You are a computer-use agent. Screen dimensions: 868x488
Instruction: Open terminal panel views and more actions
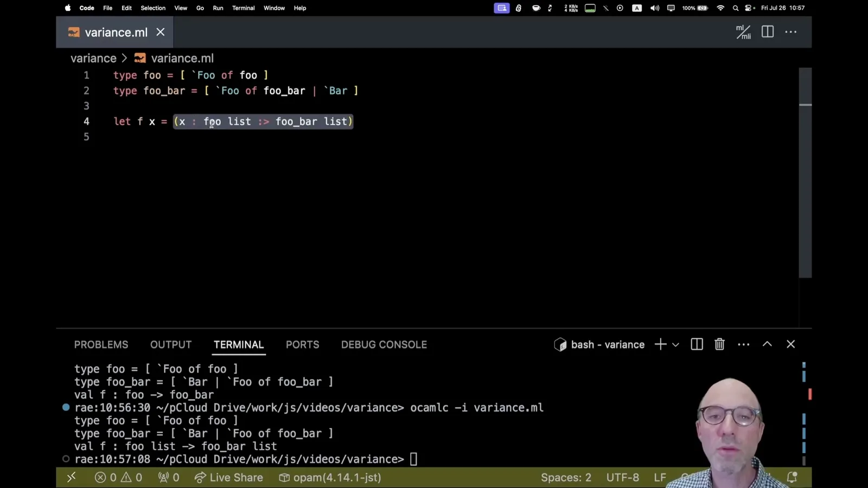point(744,344)
